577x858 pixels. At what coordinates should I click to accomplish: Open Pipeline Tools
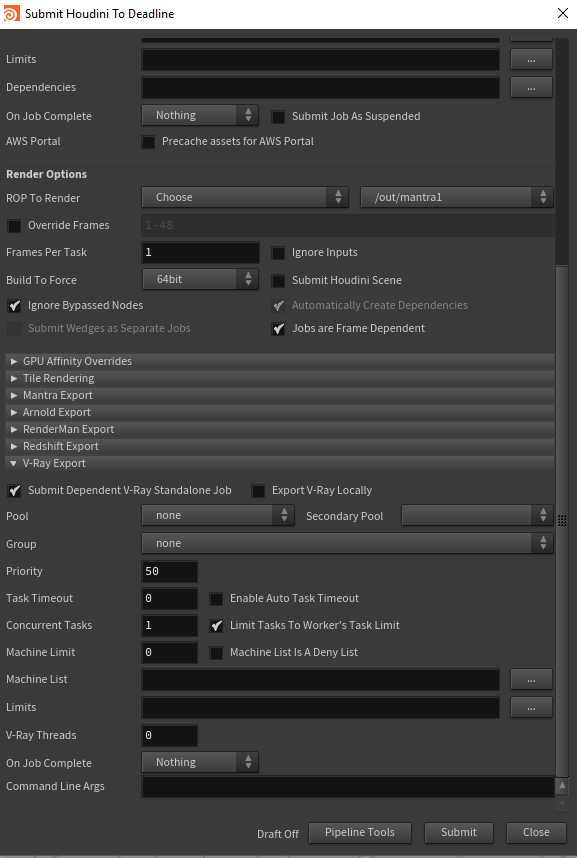(x=360, y=832)
